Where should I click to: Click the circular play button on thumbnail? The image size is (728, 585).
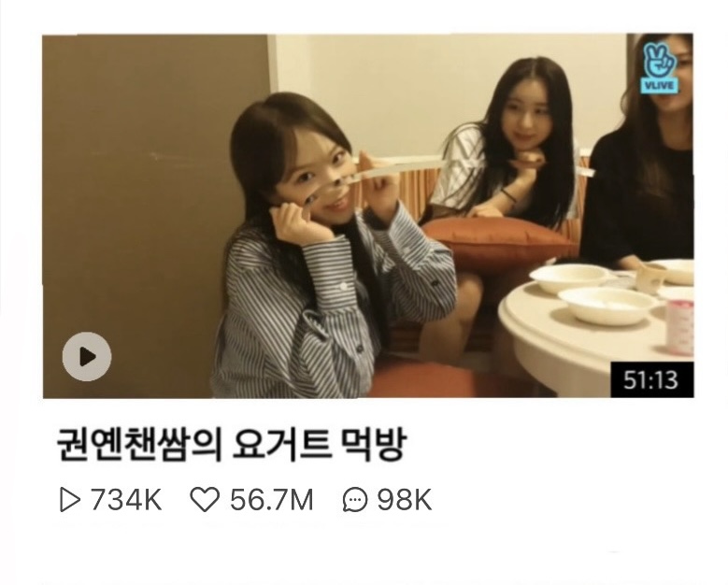pyautogui.click(x=87, y=357)
